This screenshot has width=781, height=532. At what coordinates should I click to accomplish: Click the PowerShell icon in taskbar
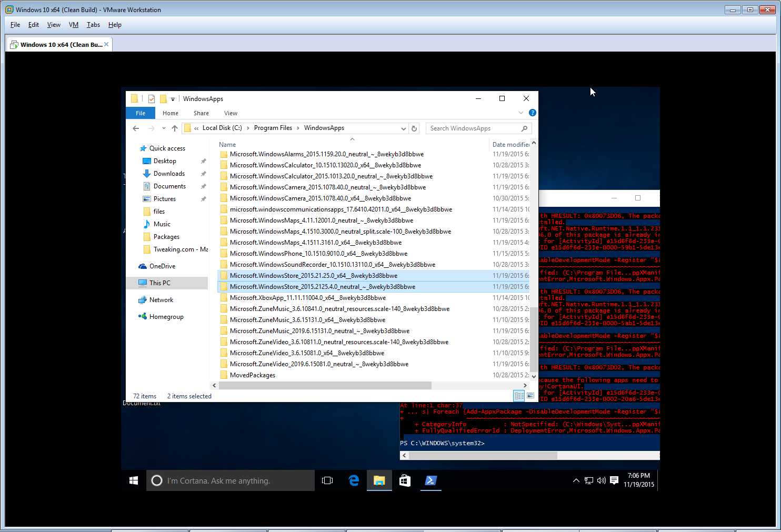click(430, 480)
